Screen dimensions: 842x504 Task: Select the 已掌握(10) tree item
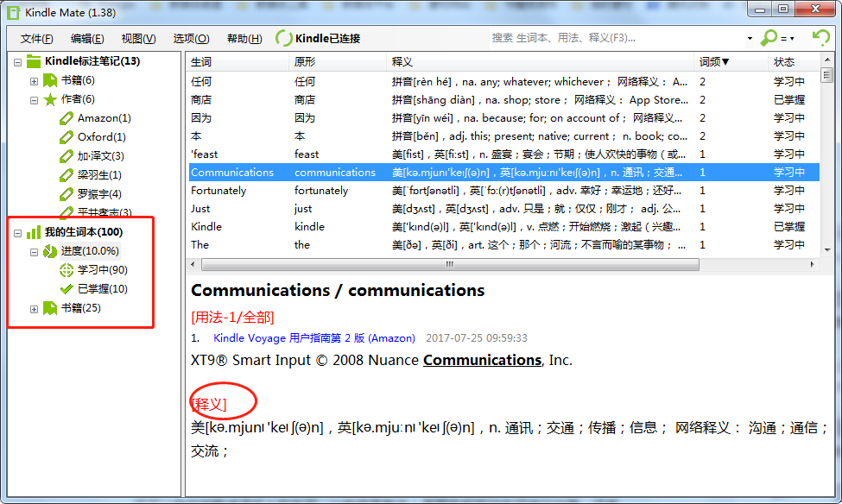(x=103, y=289)
